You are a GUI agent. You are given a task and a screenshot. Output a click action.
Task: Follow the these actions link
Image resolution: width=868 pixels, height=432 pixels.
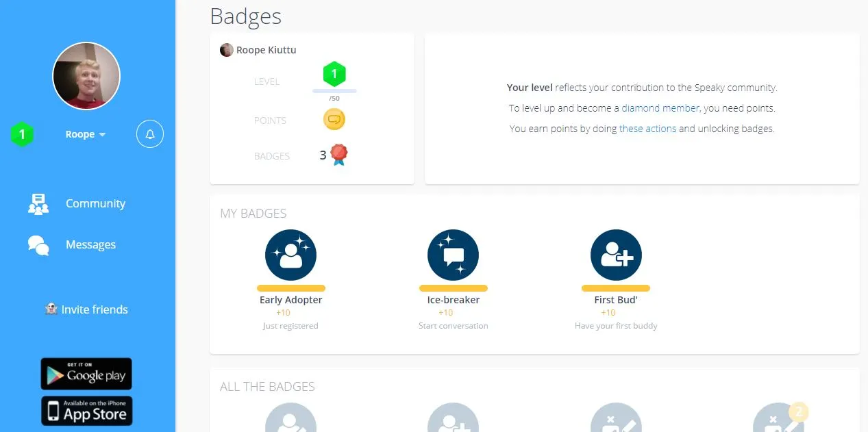(647, 129)
